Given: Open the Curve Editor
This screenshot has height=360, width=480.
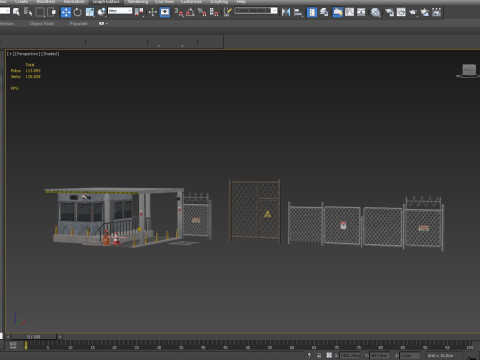Looking at the screenshot, I should 349,12.
